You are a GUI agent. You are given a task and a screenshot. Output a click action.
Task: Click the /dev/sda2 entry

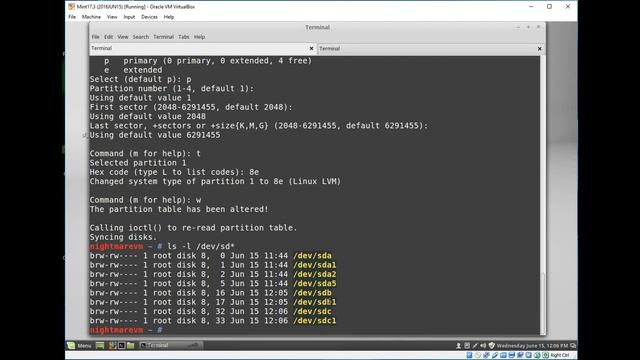(315, 274)
